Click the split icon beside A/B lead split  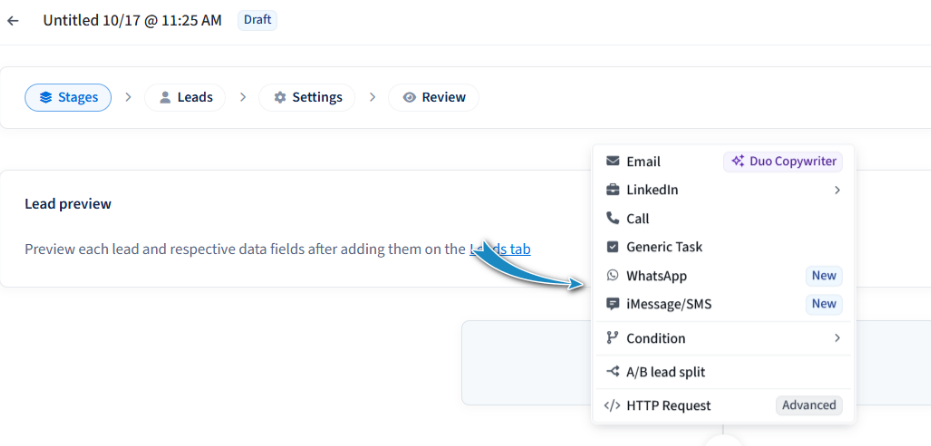click(612, 372)
